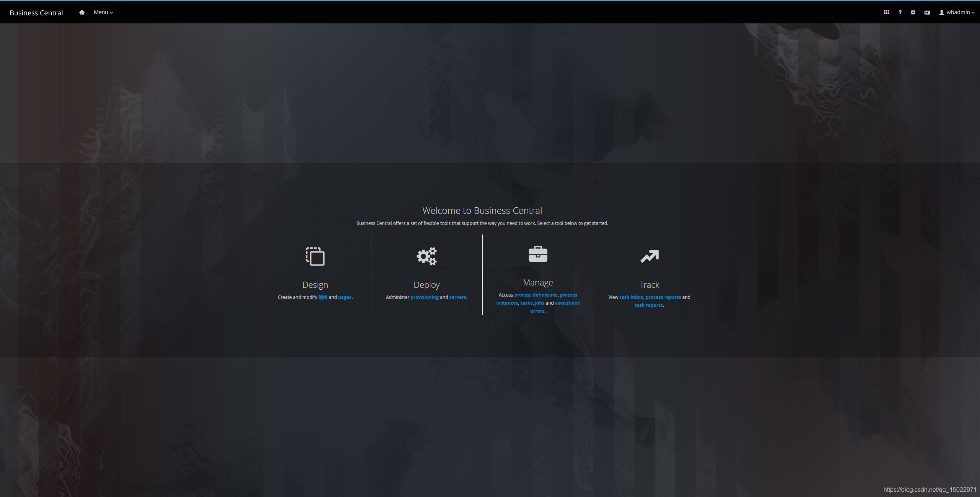Viewport: 980px width, 497px height.
Task: Open the wbadmin user dropdown
Action: click(957, 12)
